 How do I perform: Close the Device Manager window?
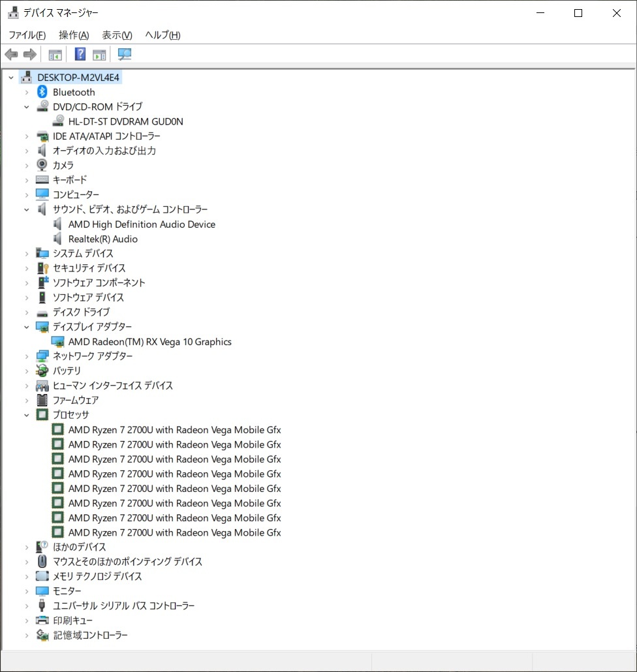click(x=616, y=13)
